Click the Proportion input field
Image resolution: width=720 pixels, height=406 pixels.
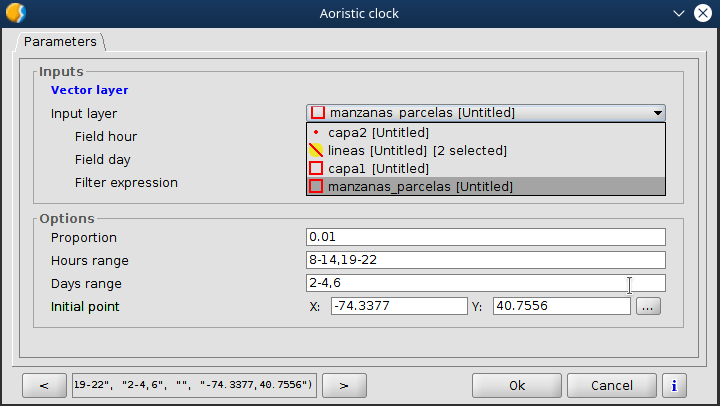point(485,237)
